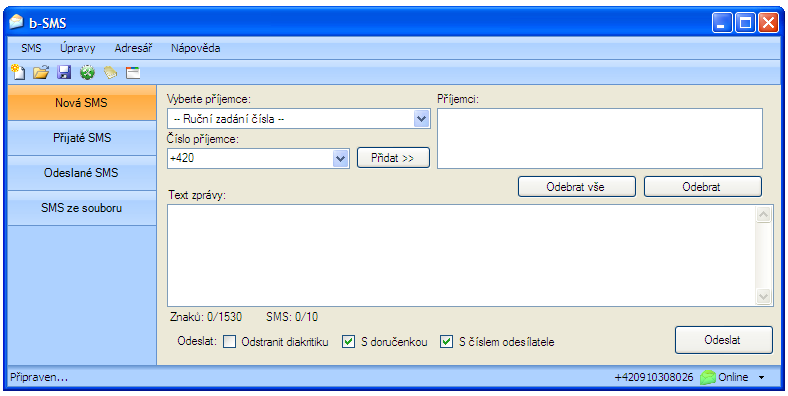788x396 pixels.
Task: Click the Připraven... status text
Action: 39,378
